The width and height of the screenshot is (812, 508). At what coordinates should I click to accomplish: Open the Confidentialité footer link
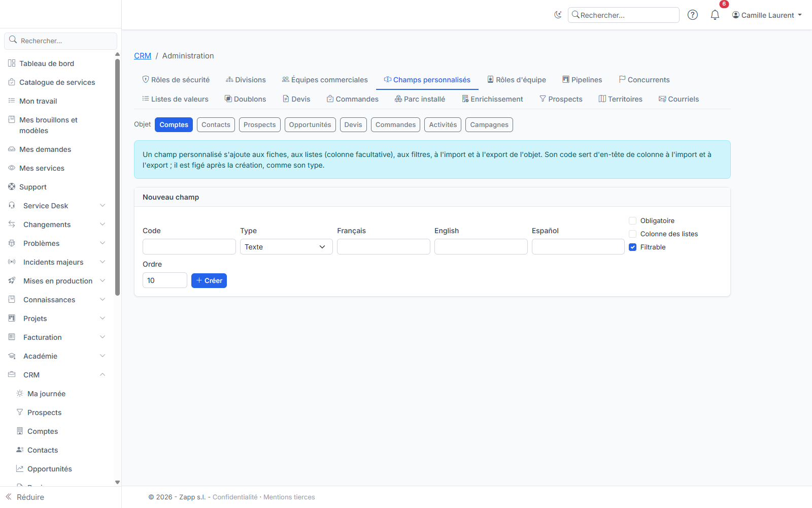pos(235,497)
